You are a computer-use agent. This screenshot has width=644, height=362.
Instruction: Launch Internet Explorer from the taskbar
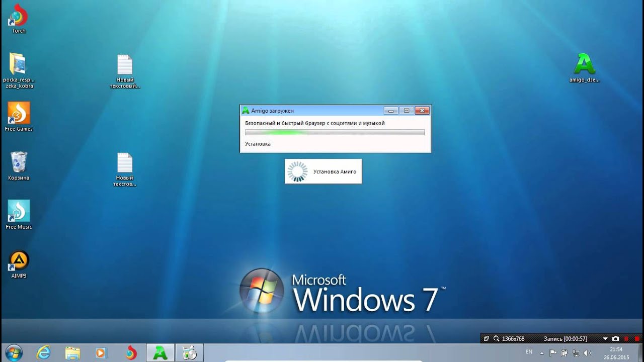(x=44, y=353)
